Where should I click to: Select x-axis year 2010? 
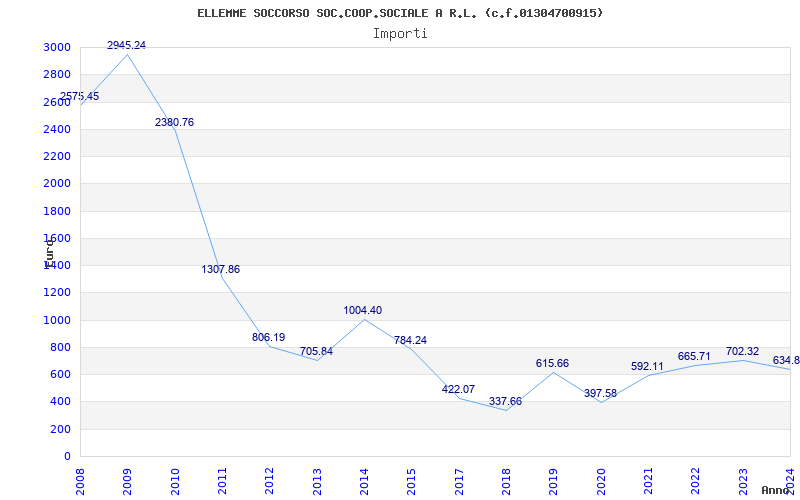(175, 481)
